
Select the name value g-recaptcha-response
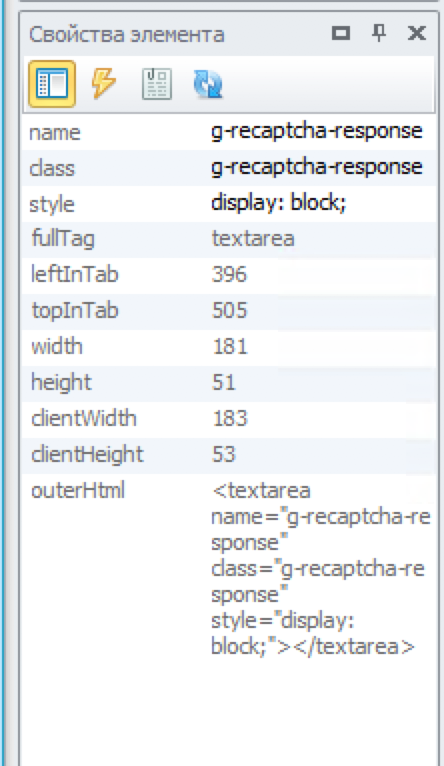point(317,132)
